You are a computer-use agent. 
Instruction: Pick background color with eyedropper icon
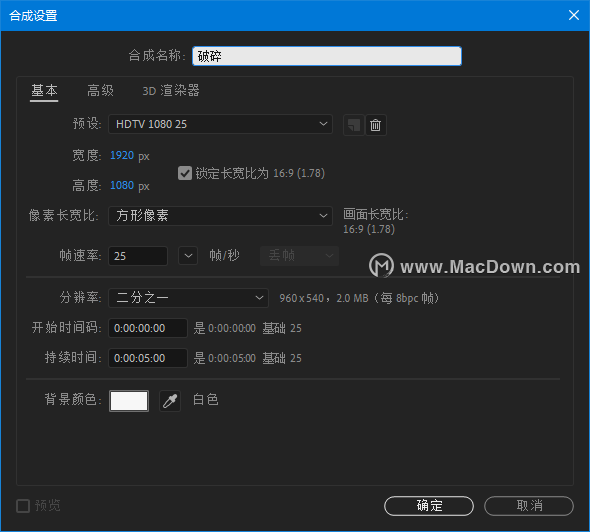click(170, 401)
